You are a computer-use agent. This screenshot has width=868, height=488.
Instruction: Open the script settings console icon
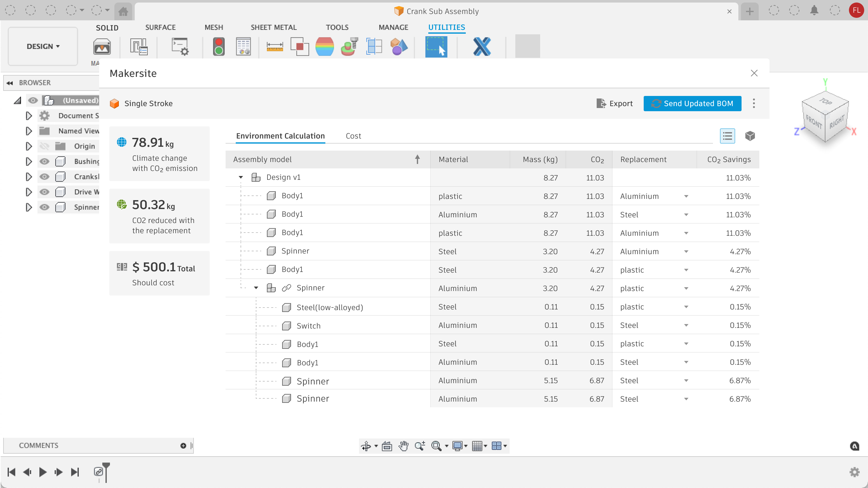point(180,46)
